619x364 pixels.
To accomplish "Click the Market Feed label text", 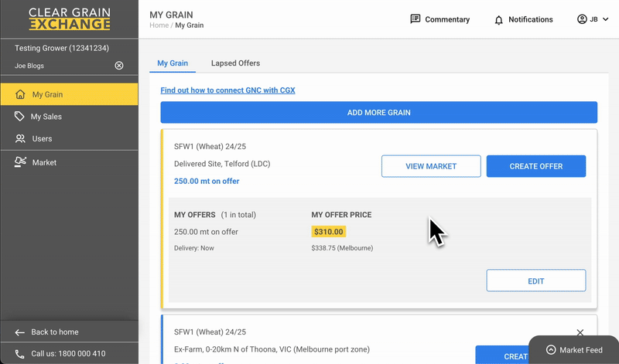I will click(x=581, y=350).
